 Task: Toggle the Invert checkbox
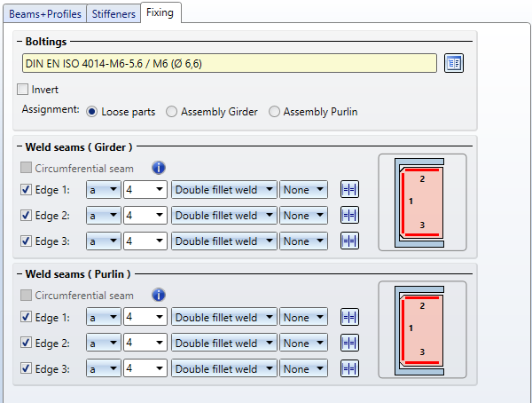[23, 90]
